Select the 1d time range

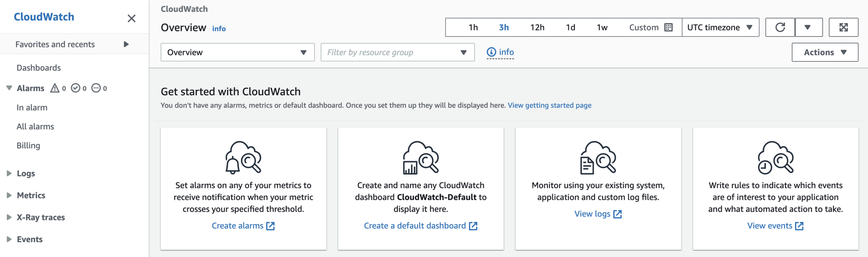pyautogui.click(x=570, y=27)
